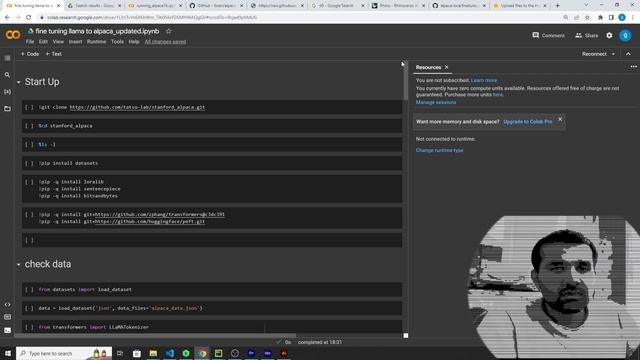
Task: Click the Reconnect button
Action: point(594,54)
